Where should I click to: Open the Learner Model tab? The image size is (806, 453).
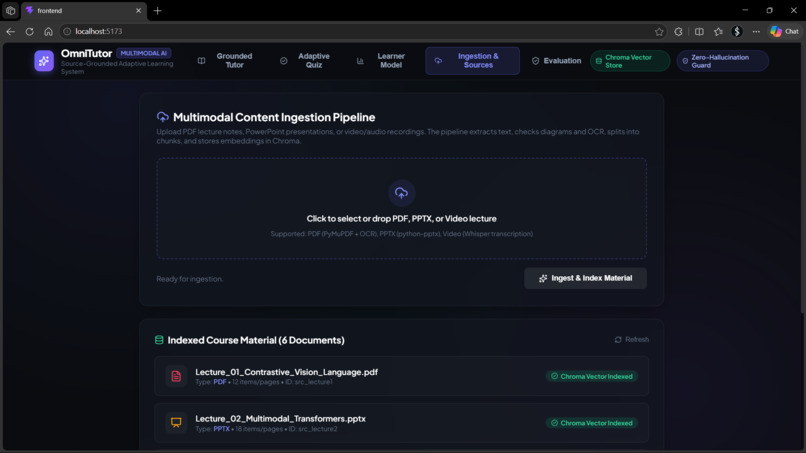click(382, 61)
